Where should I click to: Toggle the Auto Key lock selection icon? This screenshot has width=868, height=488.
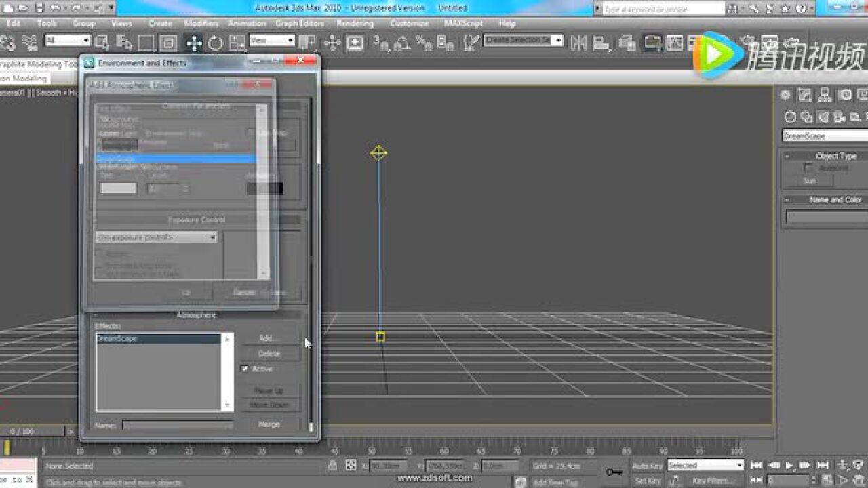pos(332,466)
